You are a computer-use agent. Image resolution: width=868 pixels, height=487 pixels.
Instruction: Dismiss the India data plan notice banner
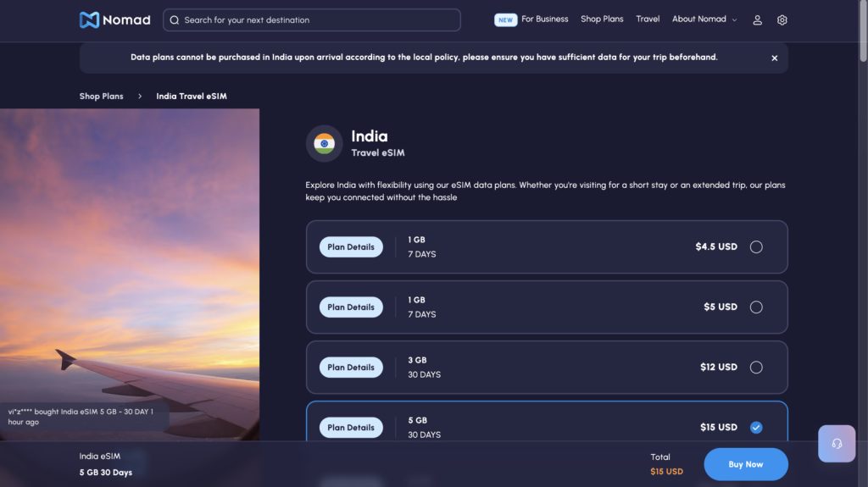[x=774, y=58]
